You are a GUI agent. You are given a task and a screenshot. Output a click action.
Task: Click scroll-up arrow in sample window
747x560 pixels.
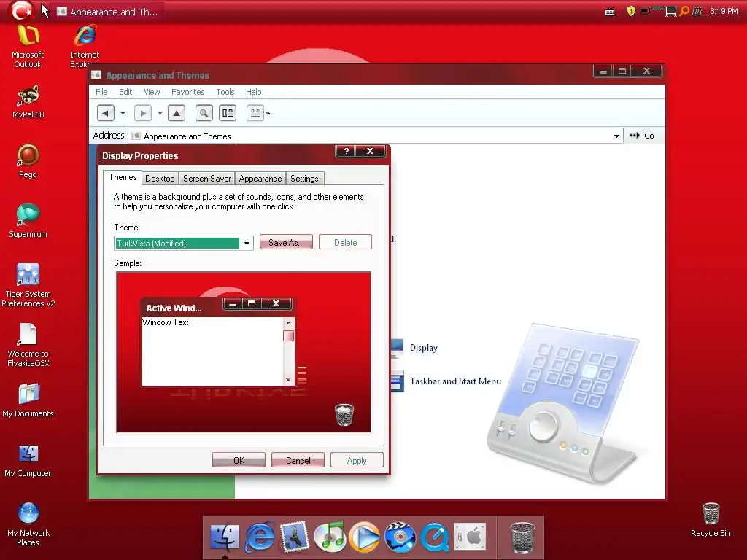point(288,323)
